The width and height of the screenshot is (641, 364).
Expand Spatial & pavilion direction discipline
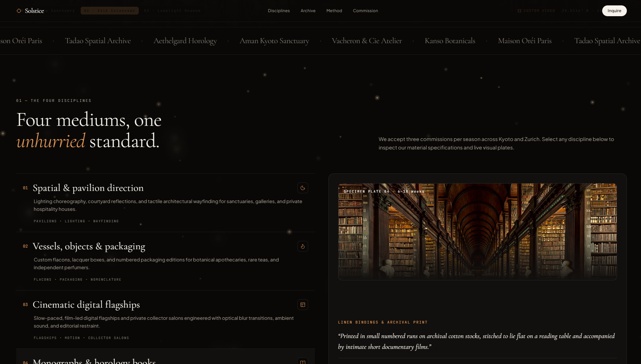coord(165,203)
